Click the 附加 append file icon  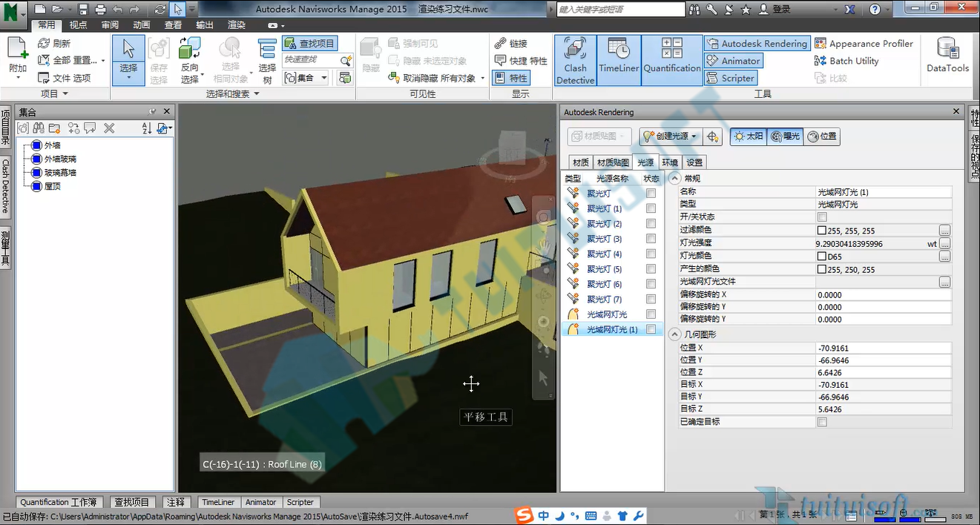18,57
